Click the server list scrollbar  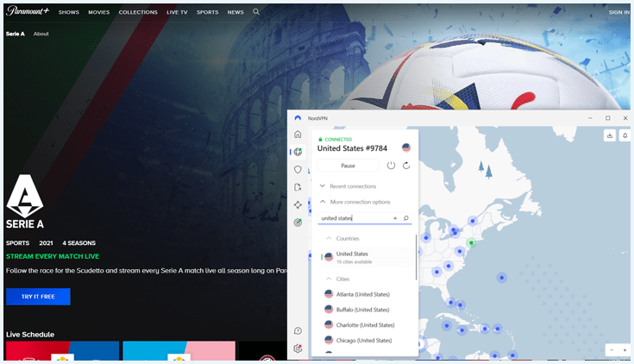(x=416, y=257)
